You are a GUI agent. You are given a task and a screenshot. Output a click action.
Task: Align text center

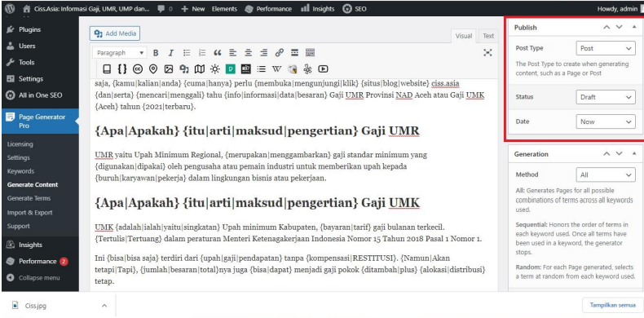click(x=249, y=52)
